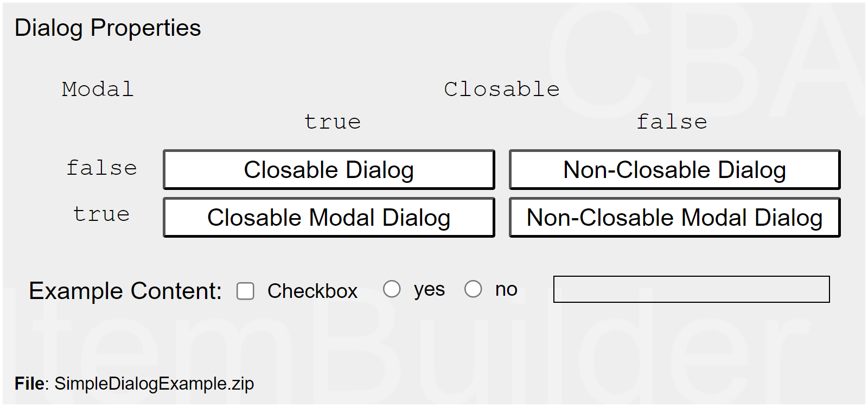Open the Non-Closable Modal Dialog

pyautogui.click(x=674, y=218)
